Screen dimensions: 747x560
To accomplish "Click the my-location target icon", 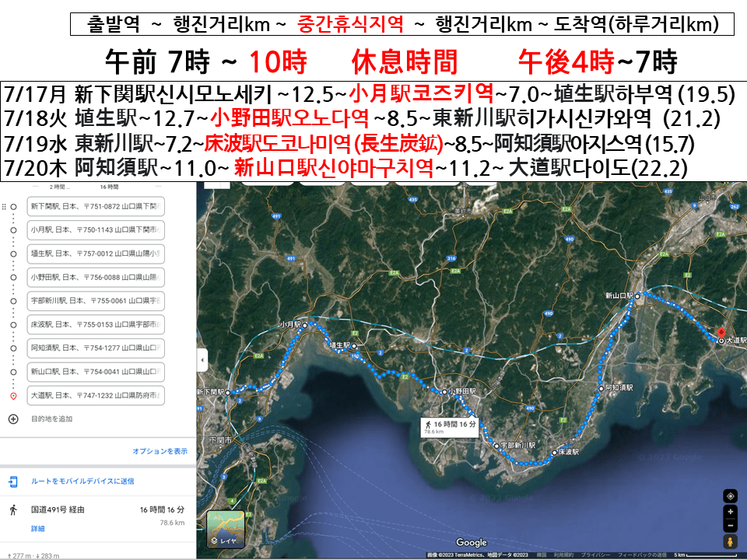I will point(730,496).
